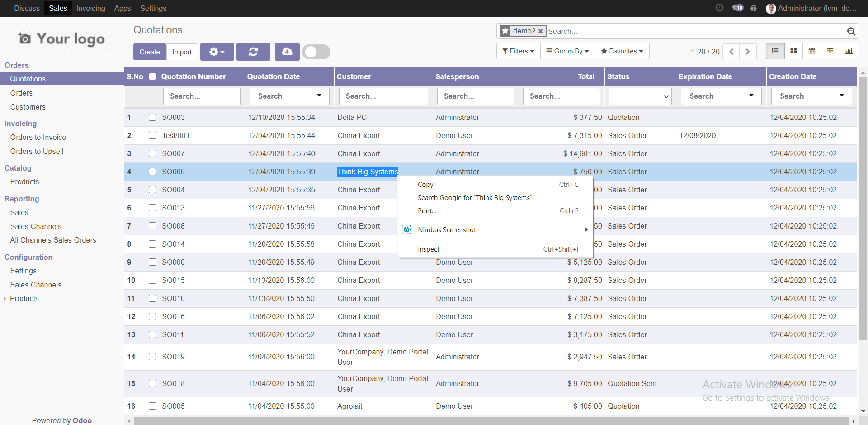Tick the select-all header checkbox
Viewport: 868px width, 425px height.
coord(152,76)
